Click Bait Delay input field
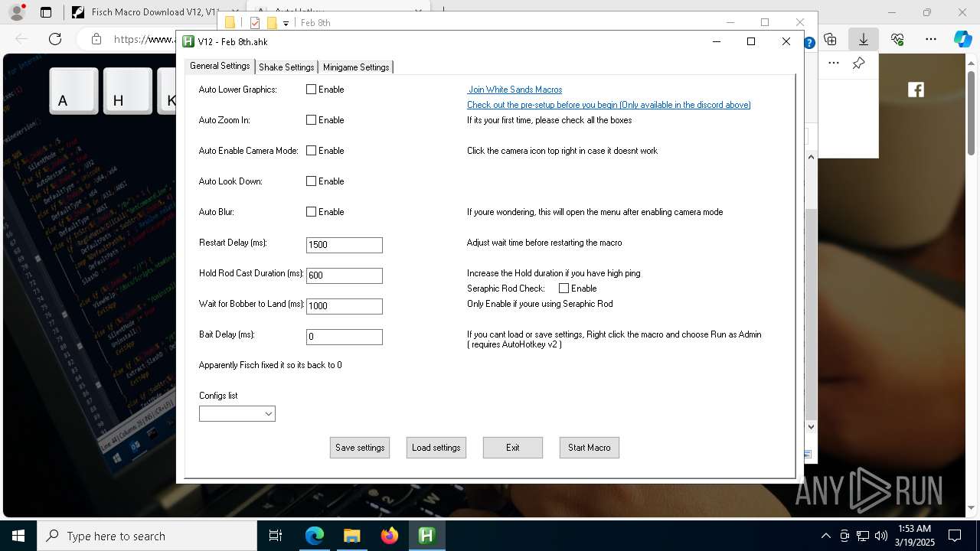980x551 pixels. pos(345,337)
